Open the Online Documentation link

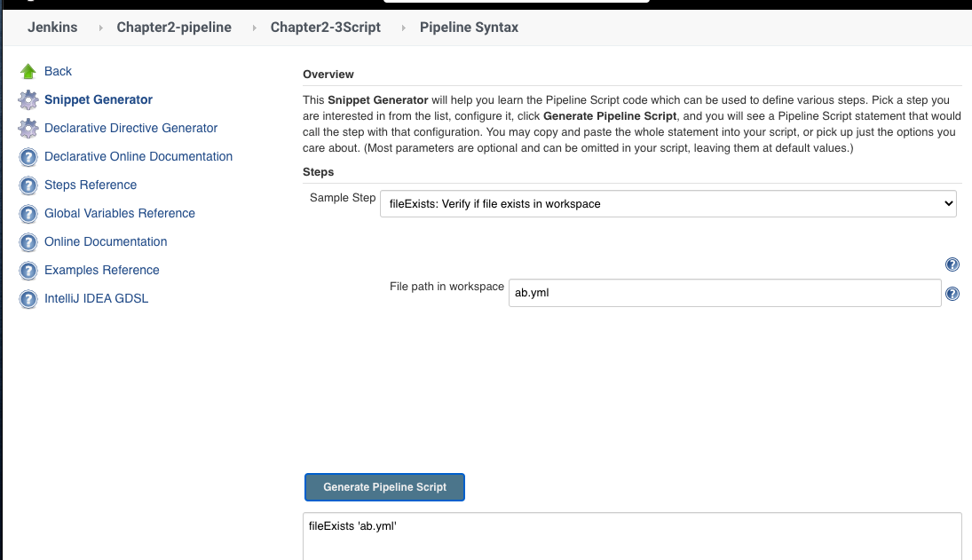click(x=106, y=241)
